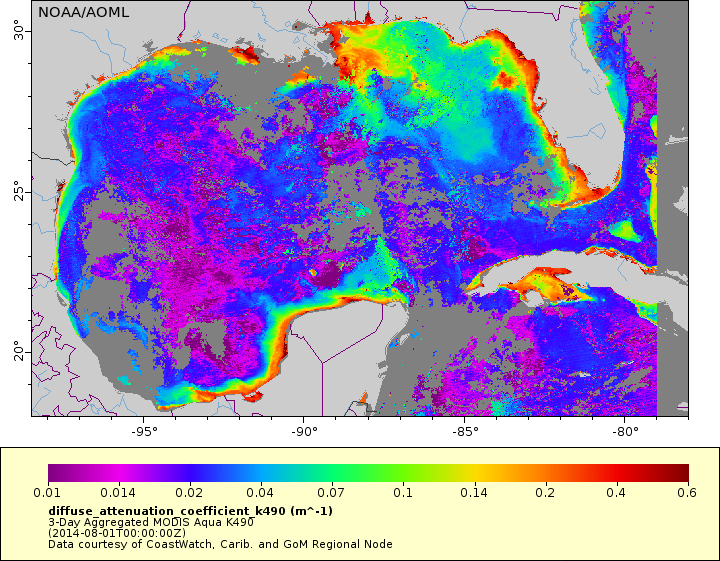The height and width of the screenshot is (561, 720).
Task: Click the 0.1 value on the color scale
Action: tap(403, 493)
